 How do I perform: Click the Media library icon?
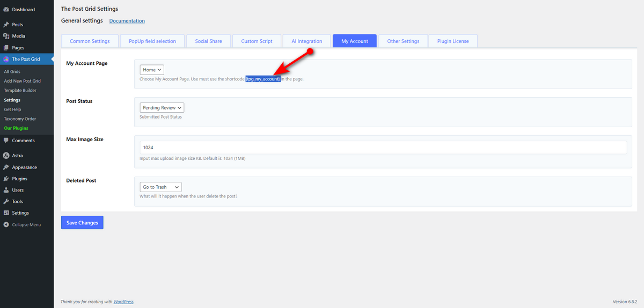[6, 36]
